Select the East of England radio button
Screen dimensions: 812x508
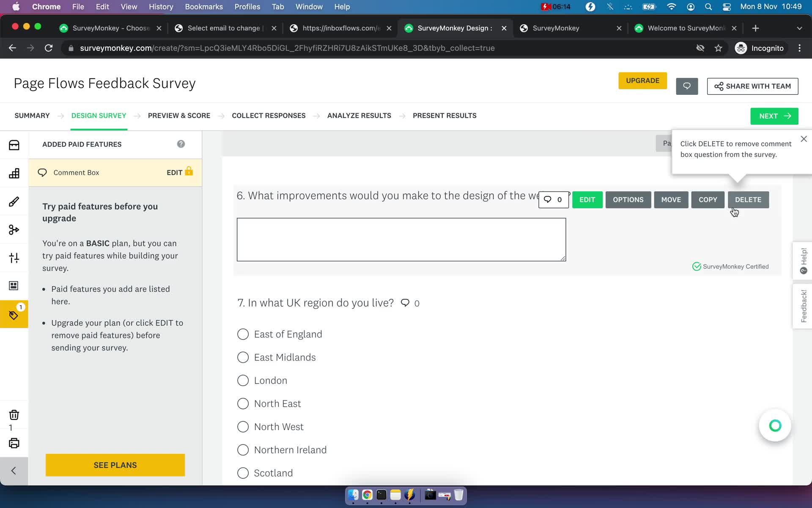243,334
